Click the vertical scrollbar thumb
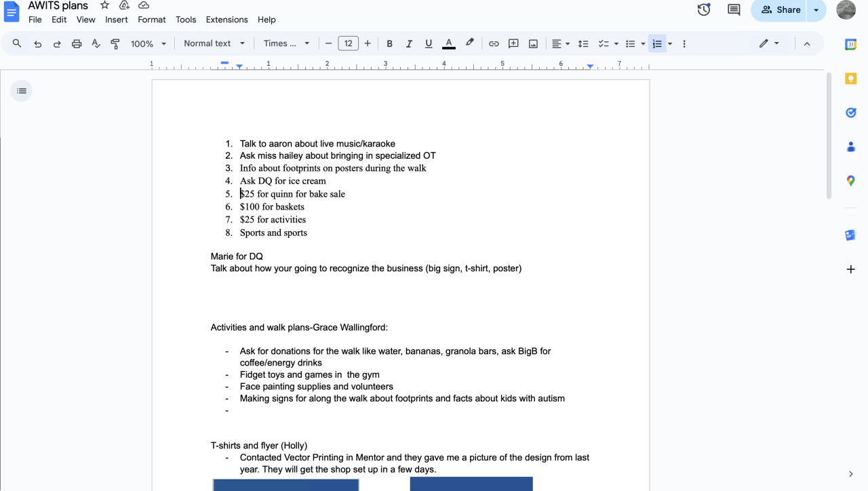The image size is (868, 491). point(828,136)
